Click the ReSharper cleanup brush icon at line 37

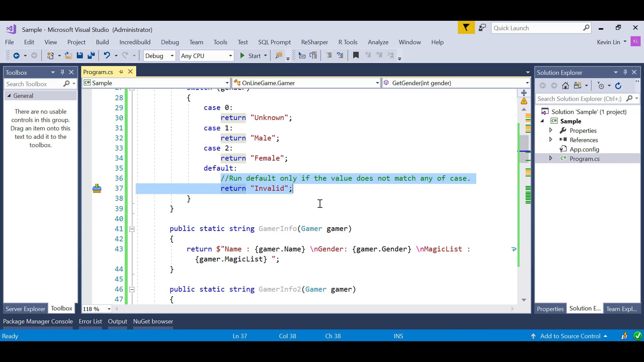[97, 188]
